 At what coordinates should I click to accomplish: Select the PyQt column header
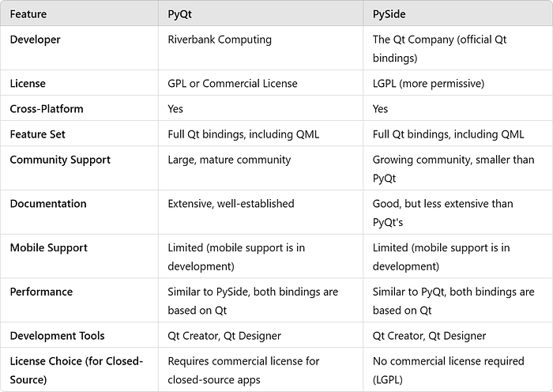179,14
